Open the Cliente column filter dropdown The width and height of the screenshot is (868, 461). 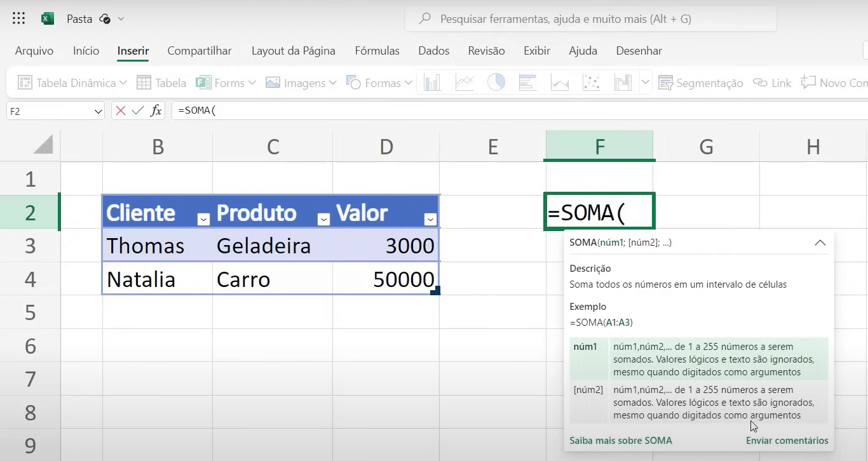(x=203, y=219)
